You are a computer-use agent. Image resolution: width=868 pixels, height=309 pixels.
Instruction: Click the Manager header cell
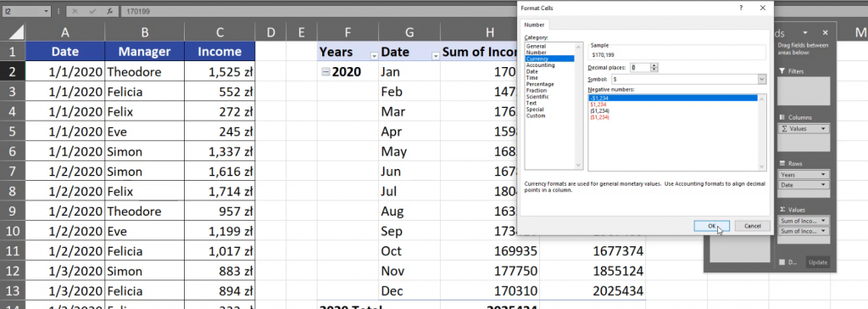(144, 52)
